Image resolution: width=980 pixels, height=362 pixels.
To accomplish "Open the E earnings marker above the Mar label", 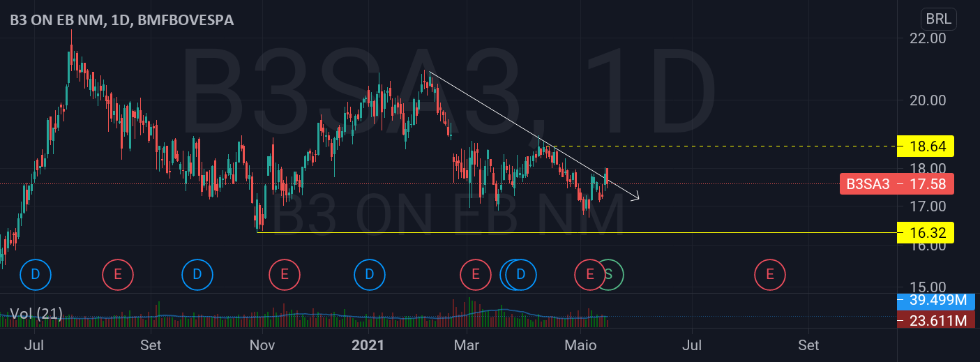I will click(x=476, y=274).
